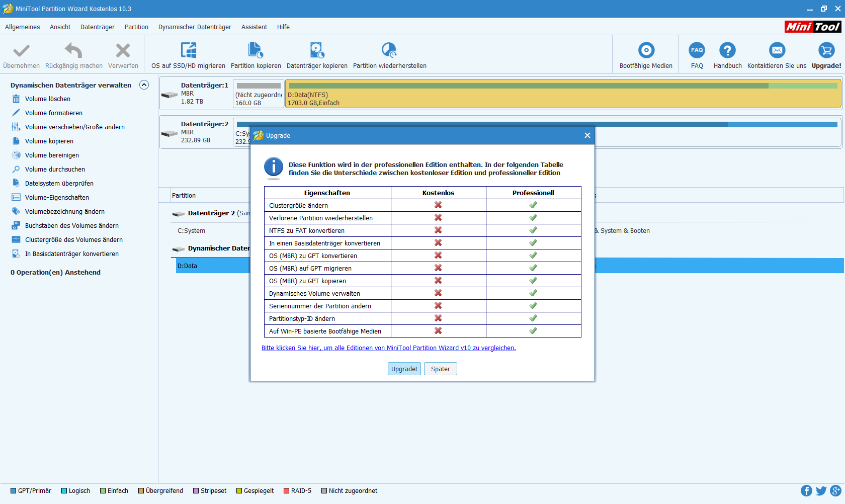The height and width of the screenshot is (504, 845).
Task: Open the Ansicht menu
Action: point(60,27)
